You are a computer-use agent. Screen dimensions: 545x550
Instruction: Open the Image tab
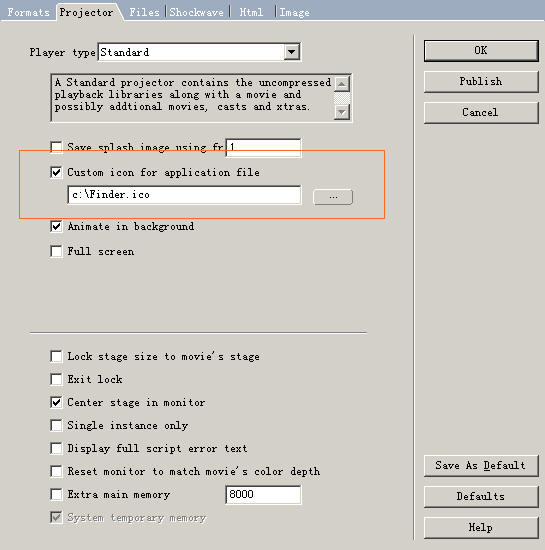[x=294, y=12]
